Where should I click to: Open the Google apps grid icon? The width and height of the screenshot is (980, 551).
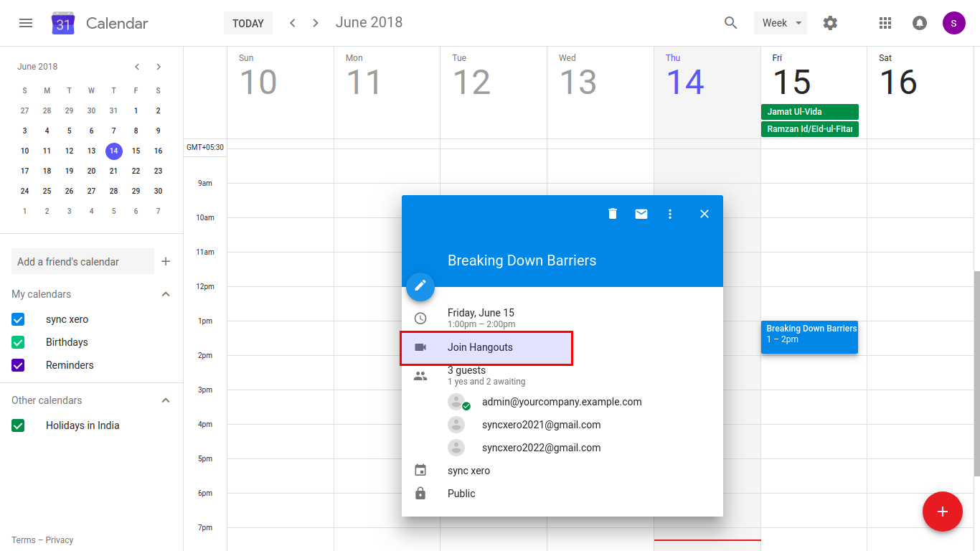(x=885, y=23)
